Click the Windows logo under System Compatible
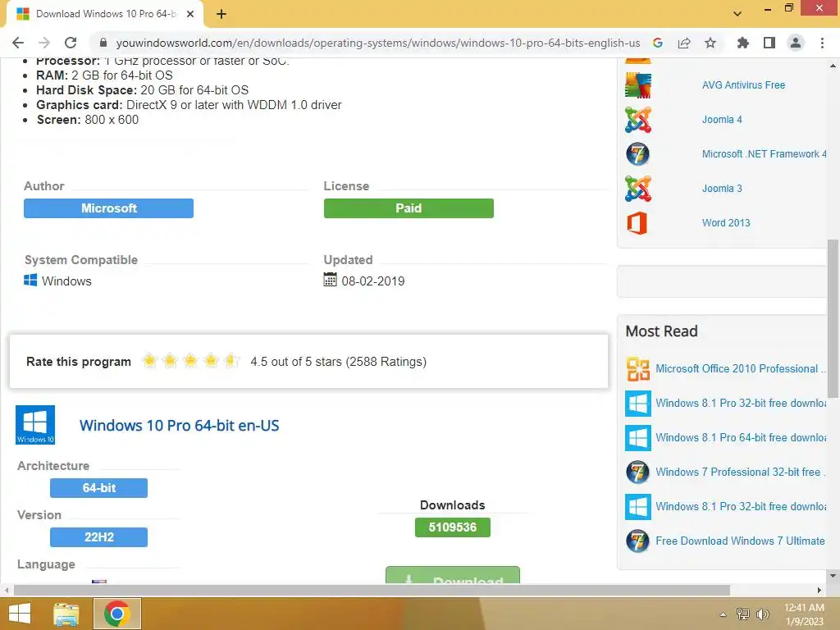The height and width of the screenshot is (630, 840). pos(30,281)
